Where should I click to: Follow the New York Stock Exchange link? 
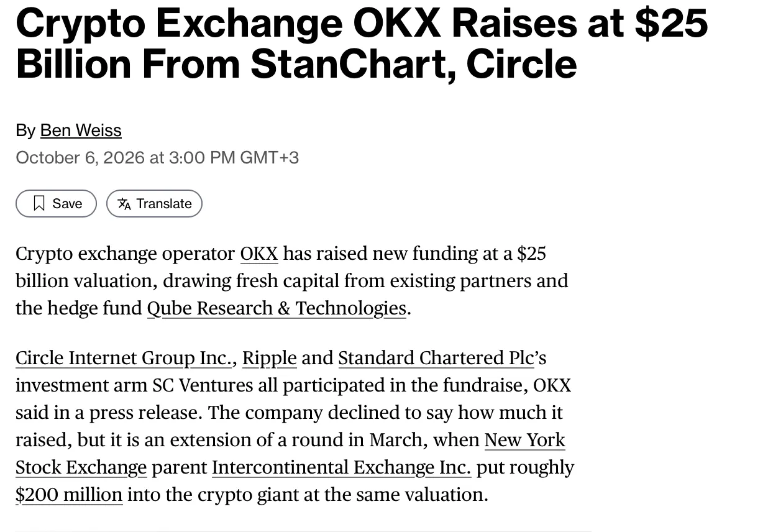[x=524, y=440]
